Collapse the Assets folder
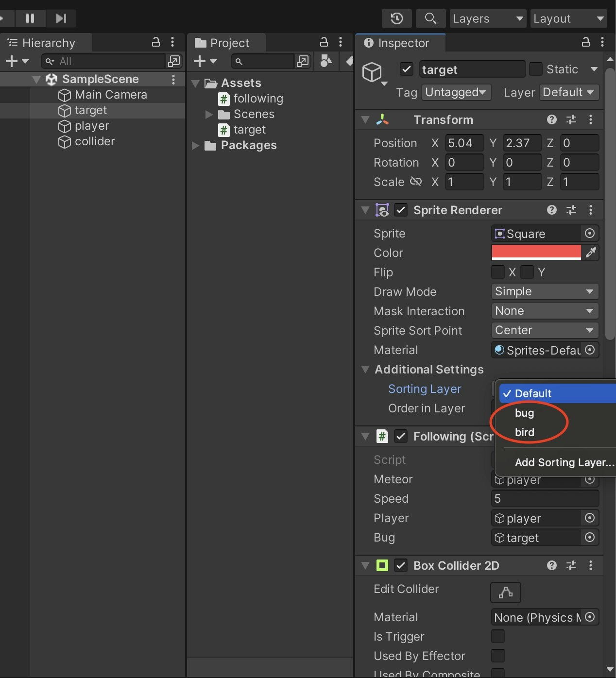 tap(196, 83)
